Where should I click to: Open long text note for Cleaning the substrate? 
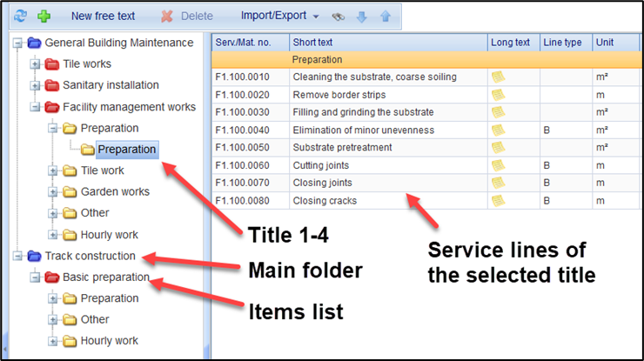[x=498, y=77]
